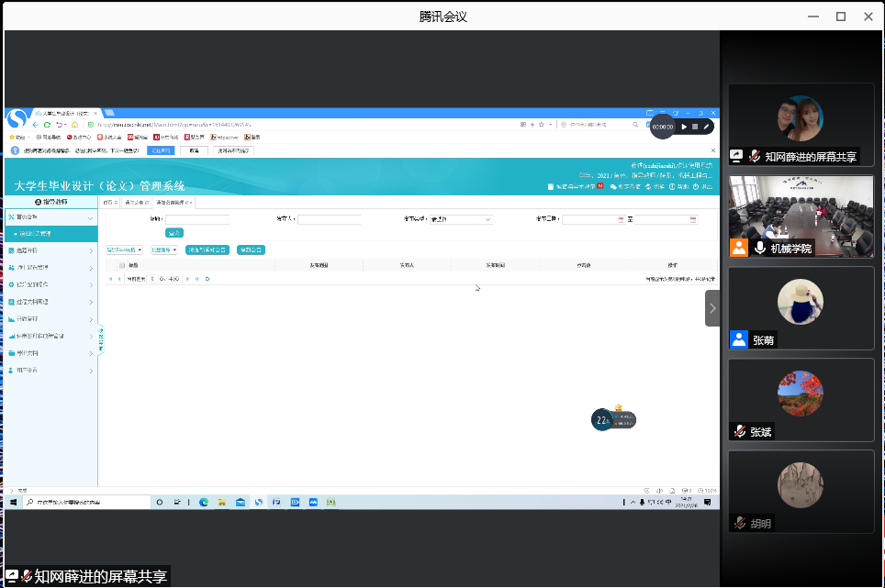
Task: Click the title input field in search form
Action: tap(197, 220)
